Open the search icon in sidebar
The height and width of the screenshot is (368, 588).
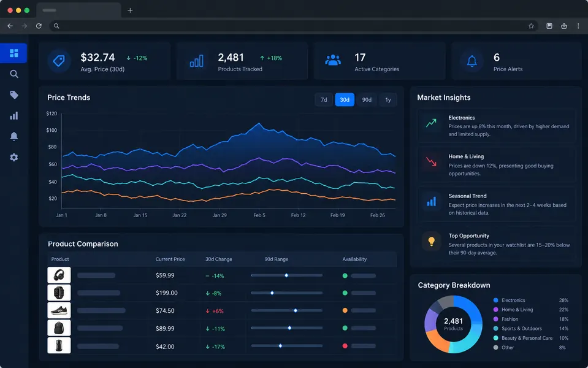click(14, 74)
